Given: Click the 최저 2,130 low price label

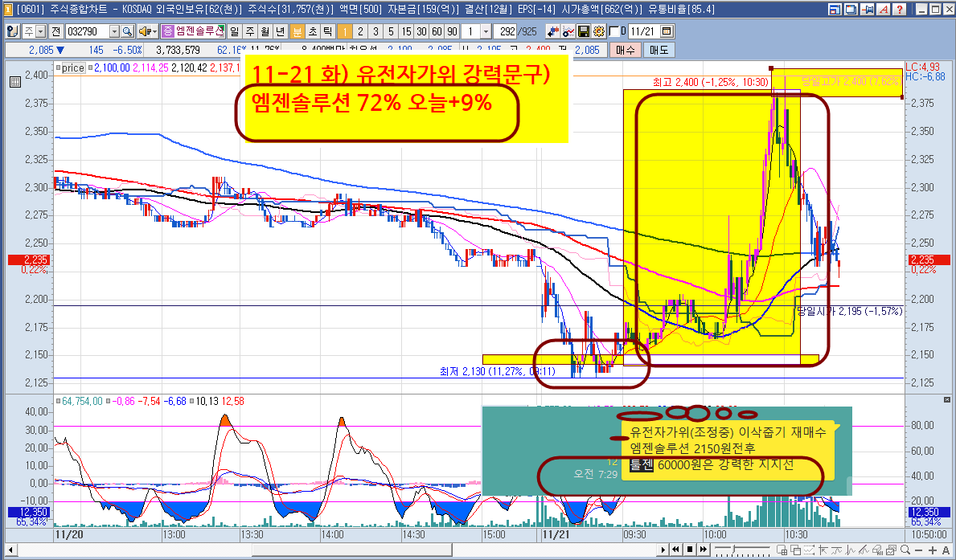Looking at the screenshot, I should pos(498,371).
